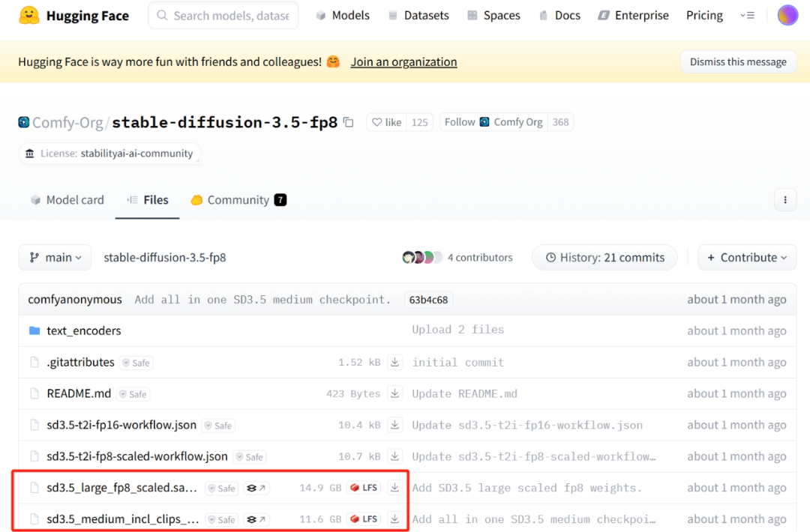Click the follower count 368
Screen dimensions: 810x532
pyautogui.click(x=560, y=122)
